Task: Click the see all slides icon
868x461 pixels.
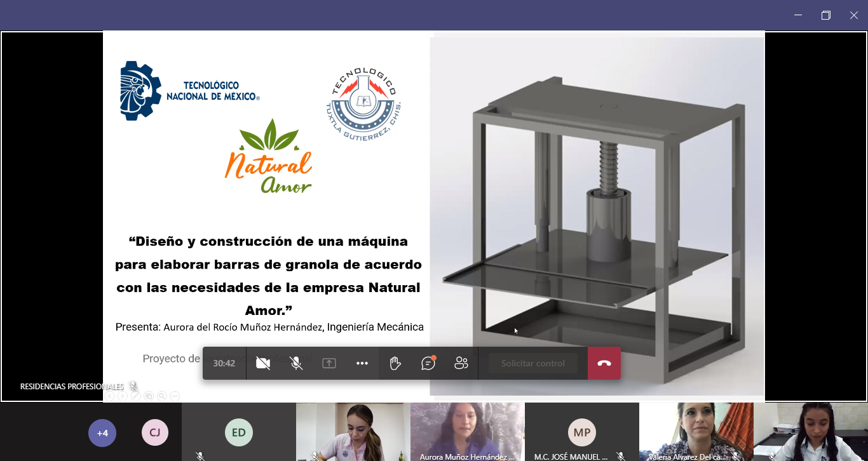Action: pos(149,396)
